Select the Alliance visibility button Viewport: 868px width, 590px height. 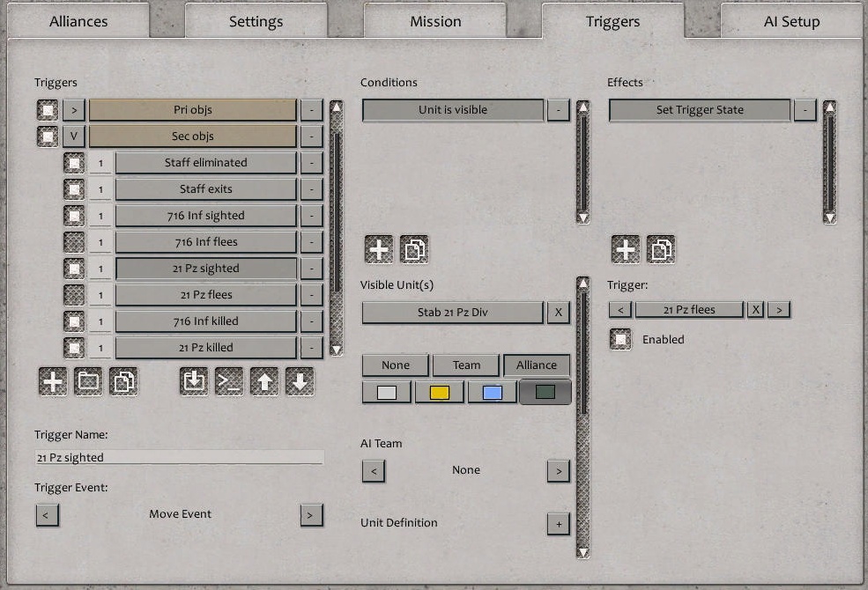pyautogui.click(x=536, y=365)
